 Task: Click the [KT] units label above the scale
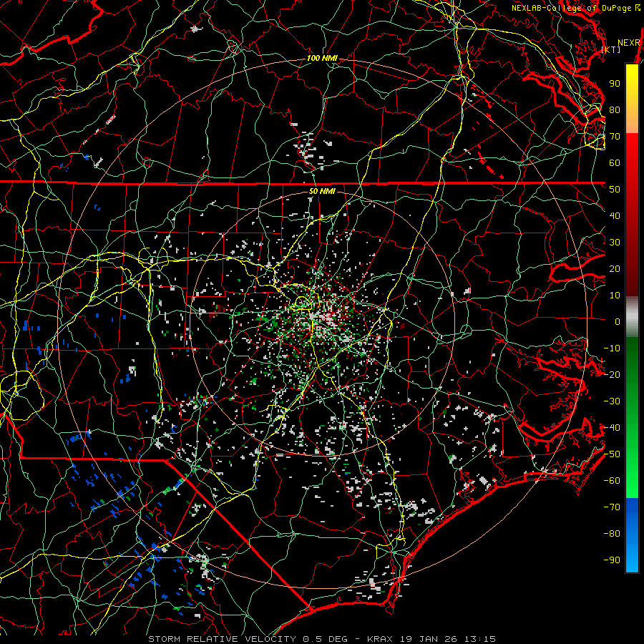[611, 49]
